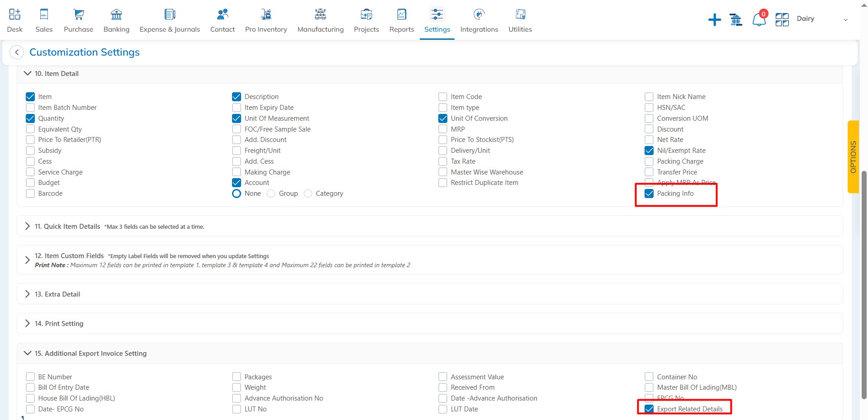This screenshot has height=420, width=868.
Task: Open the Pro Inventory icon
Action: [266, 14]
